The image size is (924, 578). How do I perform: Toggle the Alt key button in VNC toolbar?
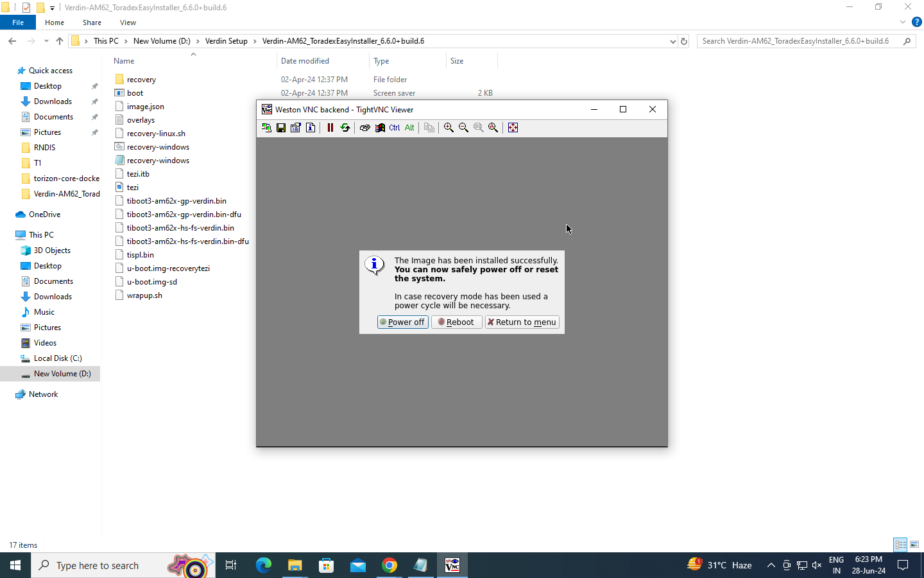coord(409,128)
